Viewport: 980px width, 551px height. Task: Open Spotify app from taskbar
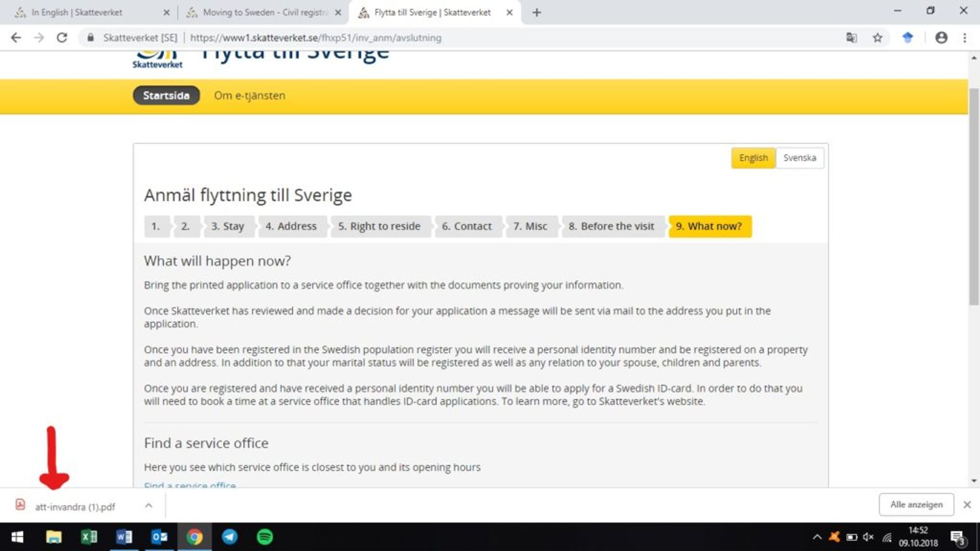pyautogui.click(x=264, y=537)
